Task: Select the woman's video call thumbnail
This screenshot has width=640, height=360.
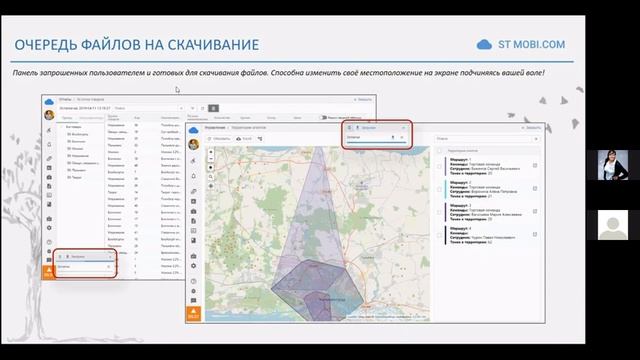Action: (613, 165)
